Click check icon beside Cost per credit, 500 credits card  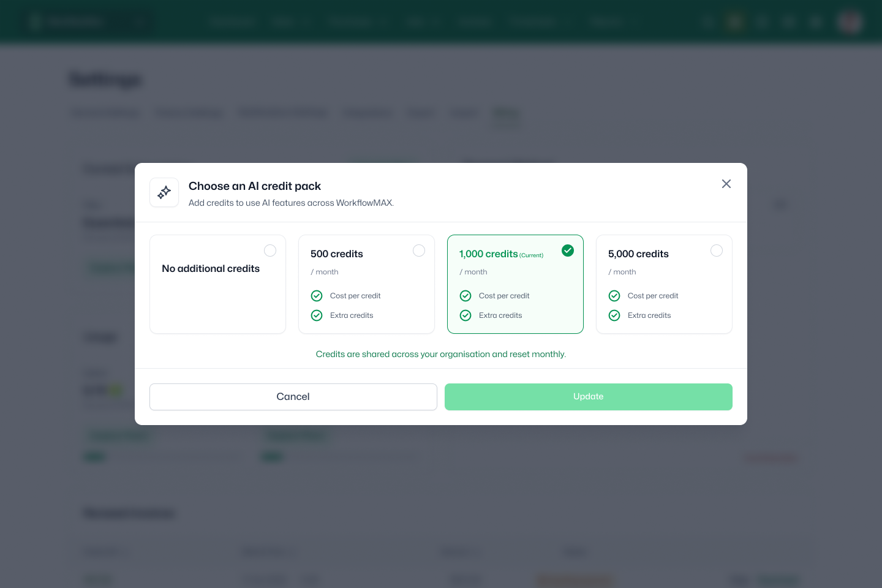[x=317, y=296]
